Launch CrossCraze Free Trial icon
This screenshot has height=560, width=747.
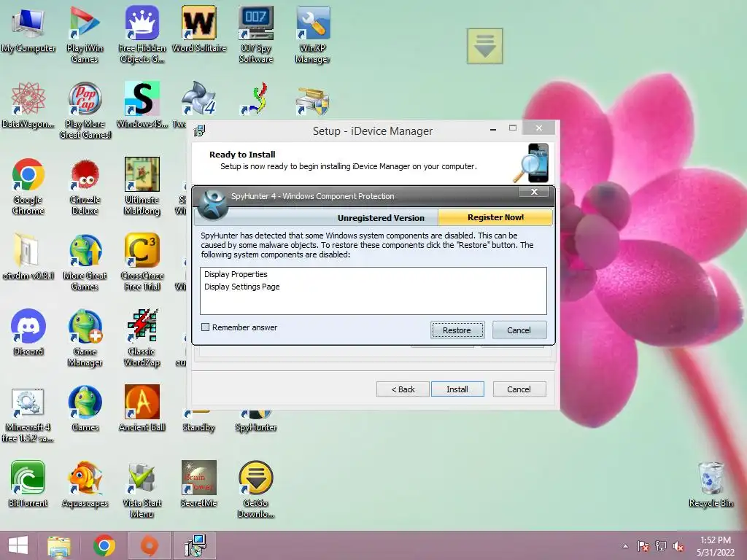[142, 262]
